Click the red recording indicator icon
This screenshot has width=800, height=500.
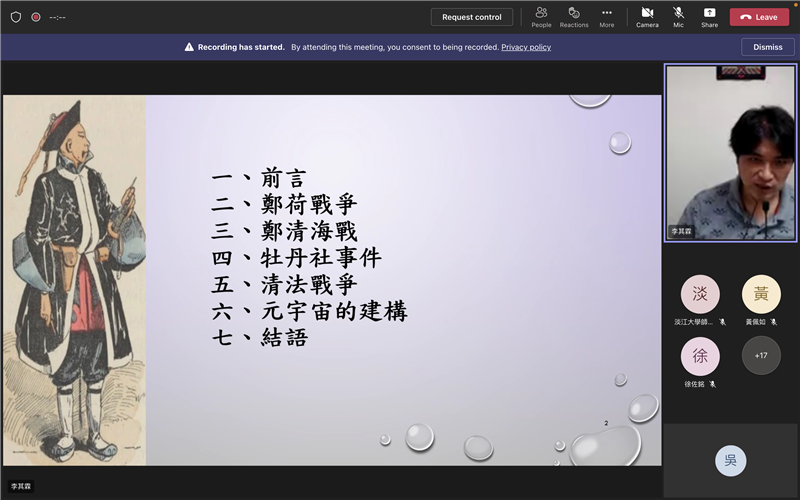click(36, 17)
